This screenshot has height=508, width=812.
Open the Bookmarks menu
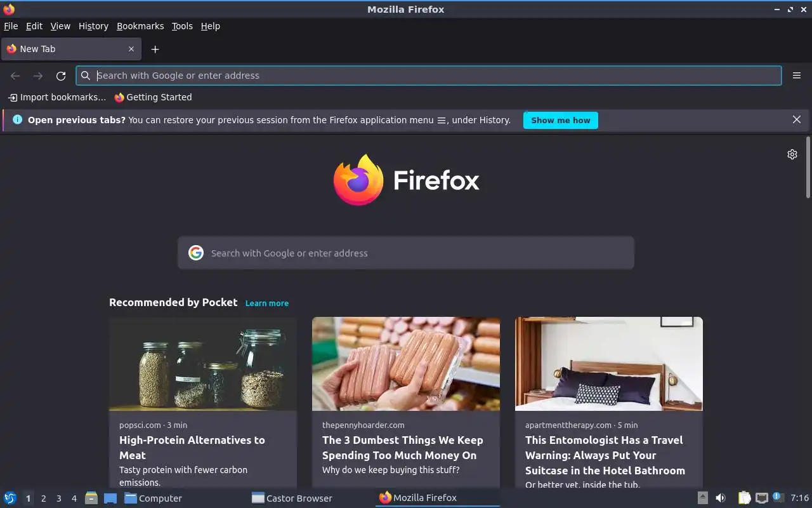pos(140,26)
